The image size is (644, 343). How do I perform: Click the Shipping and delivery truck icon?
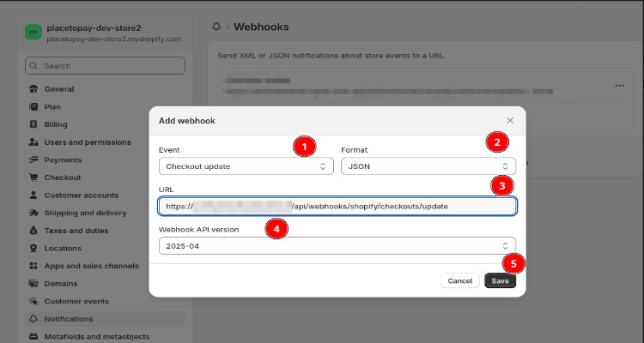pyautogui.click(x=33, y=213)
